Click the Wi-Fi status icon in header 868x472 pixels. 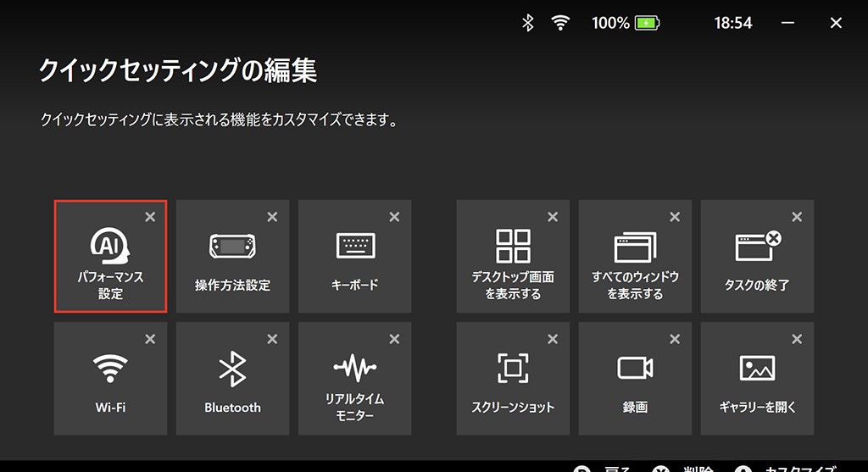pyautogui.click(x=560, y=23)
